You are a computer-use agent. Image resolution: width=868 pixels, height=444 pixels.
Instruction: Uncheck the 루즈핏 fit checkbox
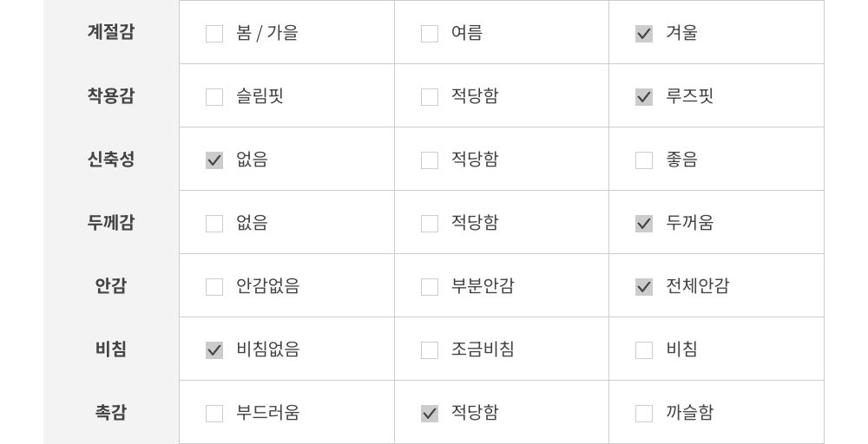(x=644, y=97)
